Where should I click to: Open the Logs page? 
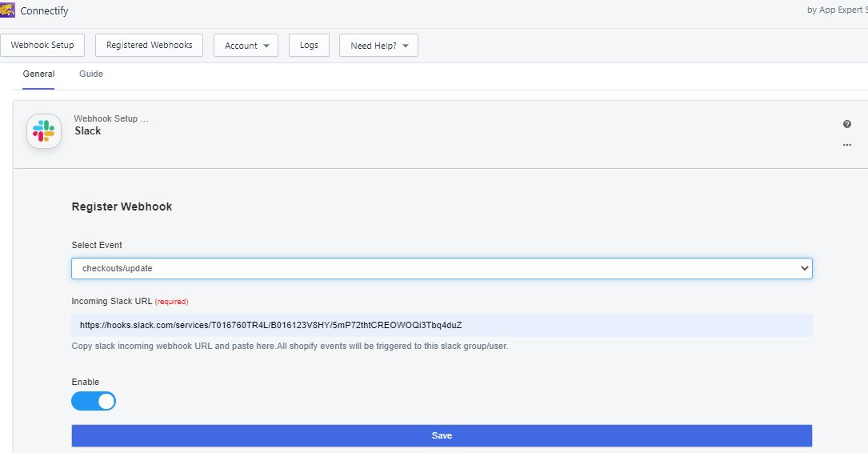[309, 45]
